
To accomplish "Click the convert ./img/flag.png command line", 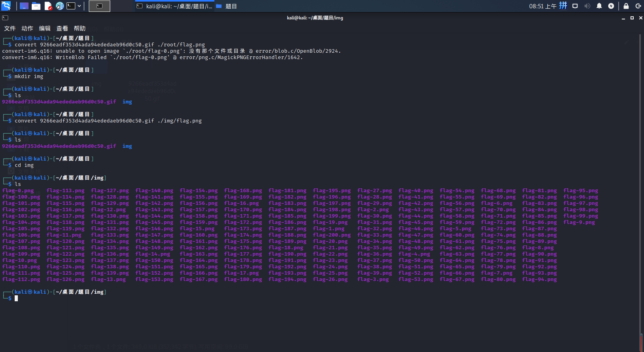I will click(x=108, y=121).
